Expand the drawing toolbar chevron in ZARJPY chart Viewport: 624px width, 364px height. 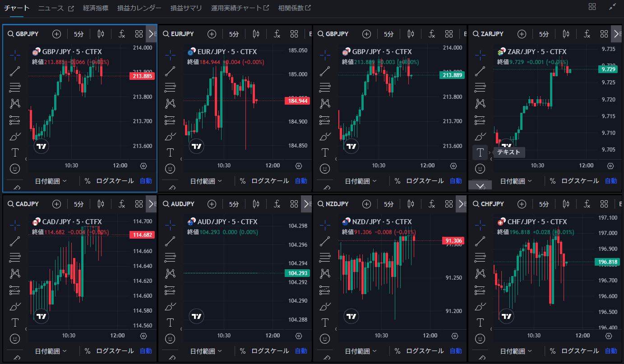(x=480, y=185)
